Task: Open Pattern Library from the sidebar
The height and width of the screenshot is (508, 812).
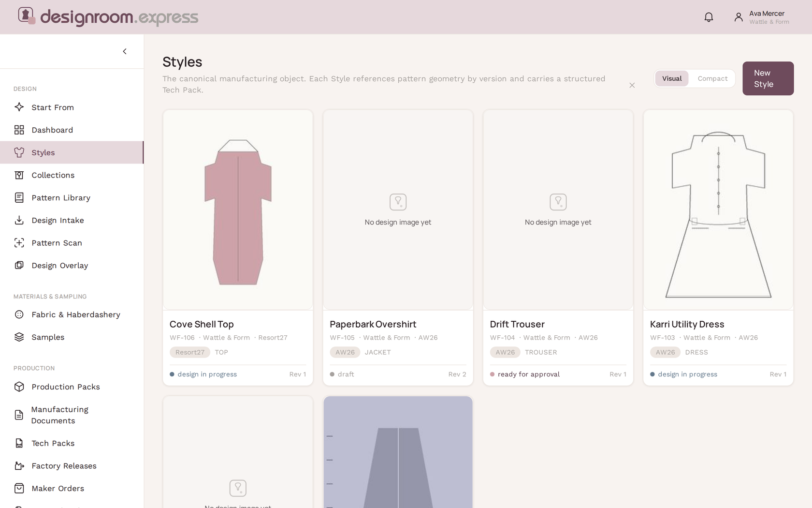Action: pos(72,197)
